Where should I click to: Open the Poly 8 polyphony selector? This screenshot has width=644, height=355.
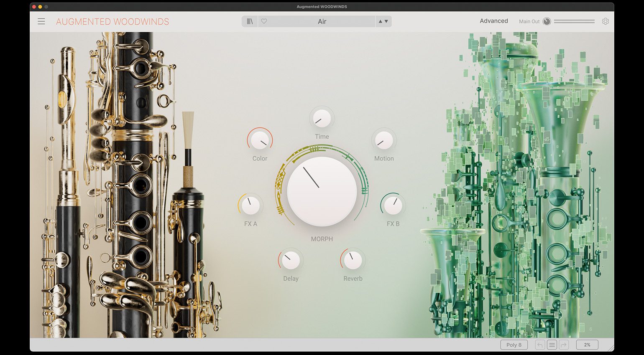[x=514, y=345]
